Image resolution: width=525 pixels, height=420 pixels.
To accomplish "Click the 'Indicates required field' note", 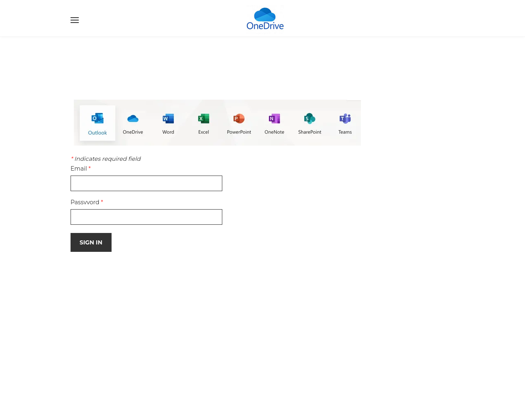I will tap(106, 159).
